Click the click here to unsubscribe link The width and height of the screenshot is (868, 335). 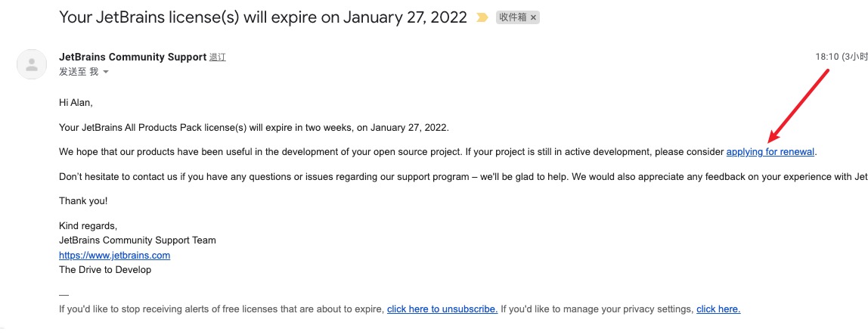[x=442, y=309]
